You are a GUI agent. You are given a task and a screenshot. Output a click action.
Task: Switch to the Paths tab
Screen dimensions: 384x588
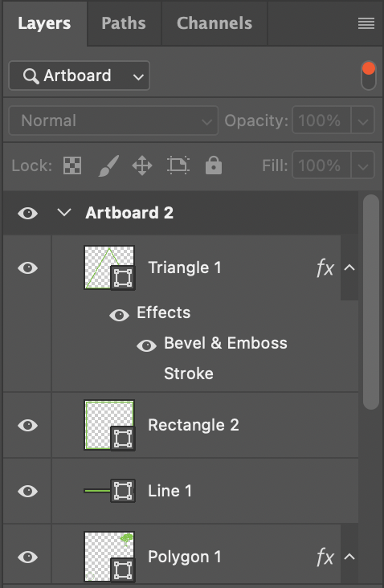(x=124, y=23)
